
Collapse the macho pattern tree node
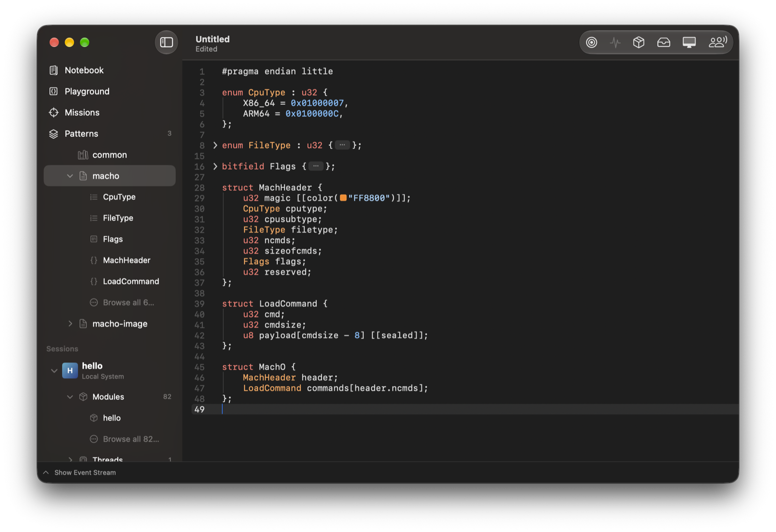tap(70, 176)
